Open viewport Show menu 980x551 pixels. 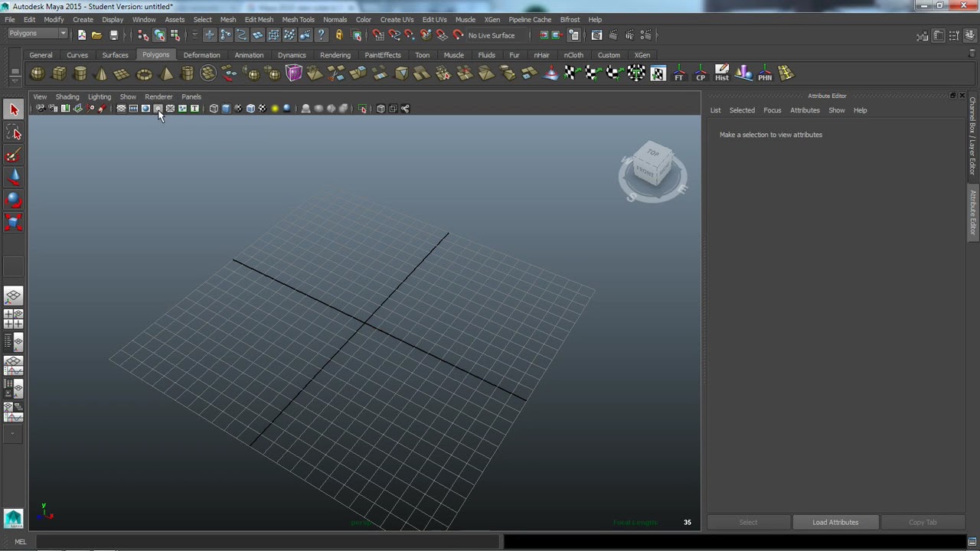click(x=128, y=97)
